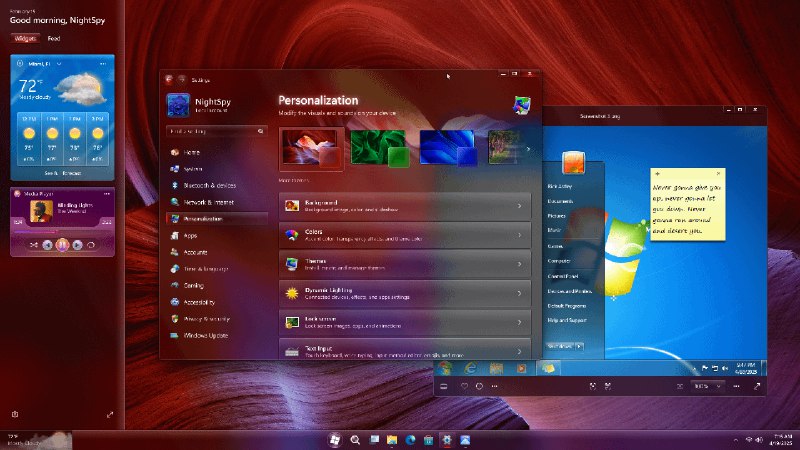Screen dimensions: 800x450
Task: Favorite the image with the heart icon
Action: point(464,386)
